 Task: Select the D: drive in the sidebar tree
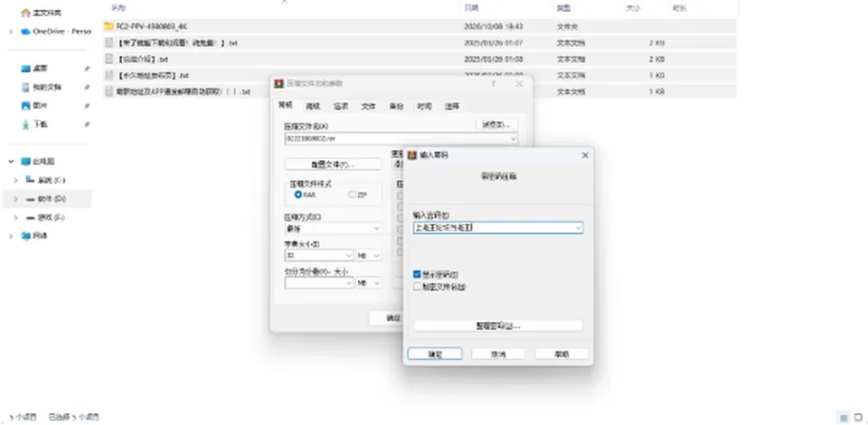coord(46,199)
